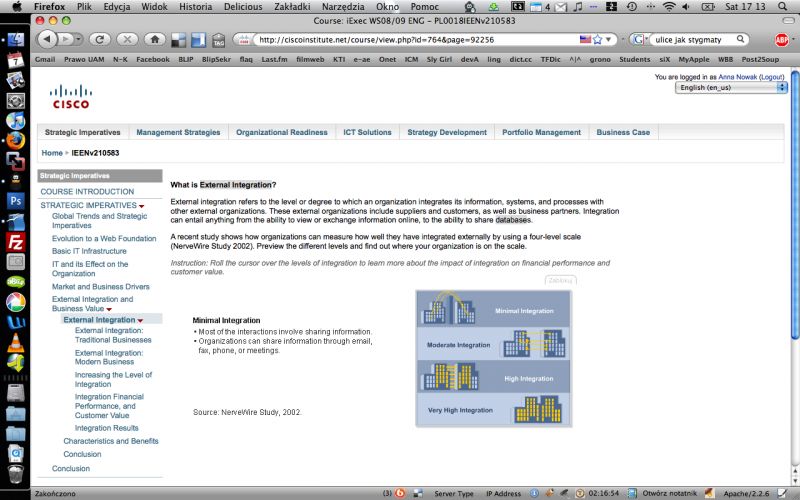The image size is (800, 500).
Task: Click the Wi-Fi status icon in the menu bar
Action: [669, 7]
